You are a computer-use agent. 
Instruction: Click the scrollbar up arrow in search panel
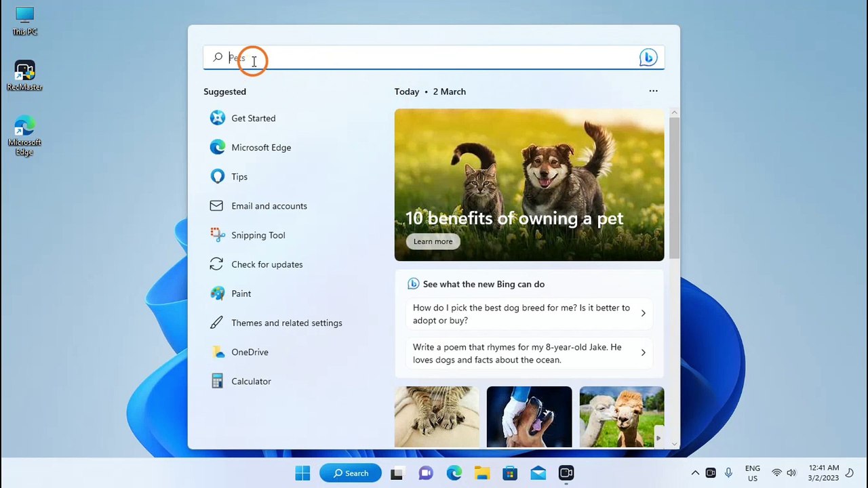tap(674, 113)
